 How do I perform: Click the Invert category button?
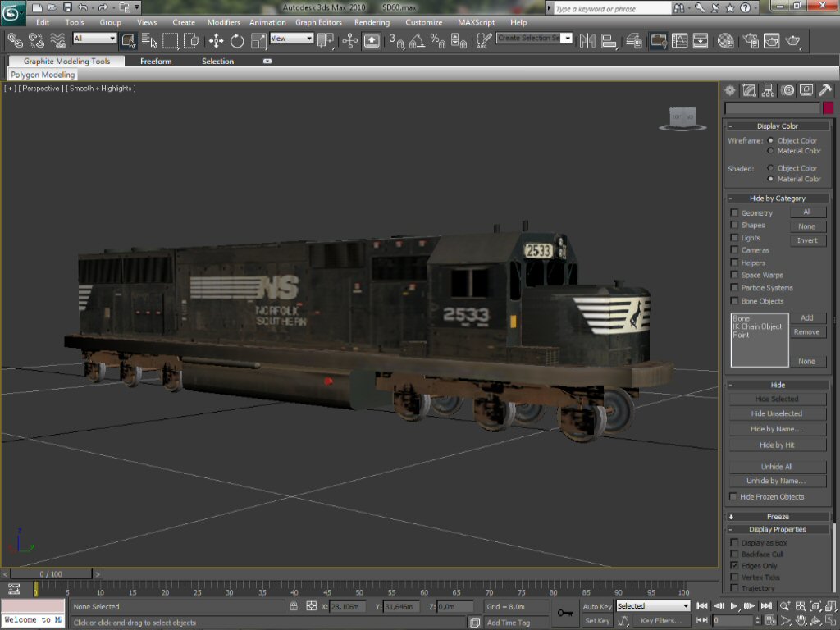(807, 240)
